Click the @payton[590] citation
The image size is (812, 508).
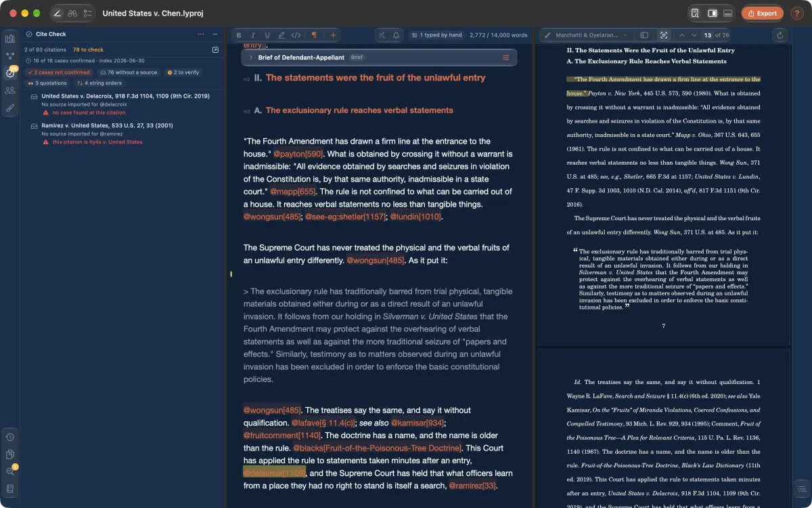point(298,154)
